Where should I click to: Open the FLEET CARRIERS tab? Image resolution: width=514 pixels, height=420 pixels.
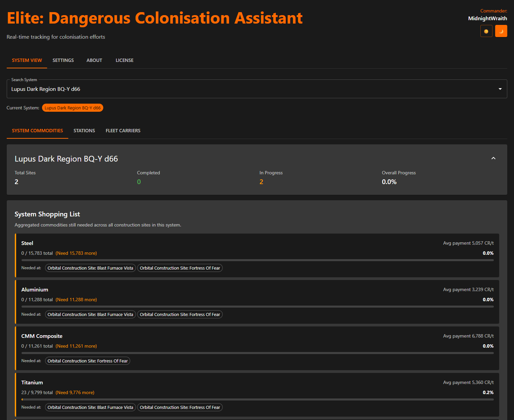(x=123, y=131)
